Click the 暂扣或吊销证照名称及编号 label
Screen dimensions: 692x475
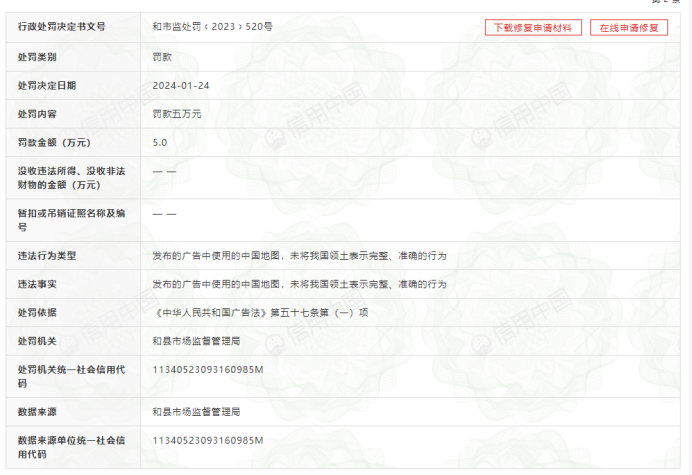(71, 220)
